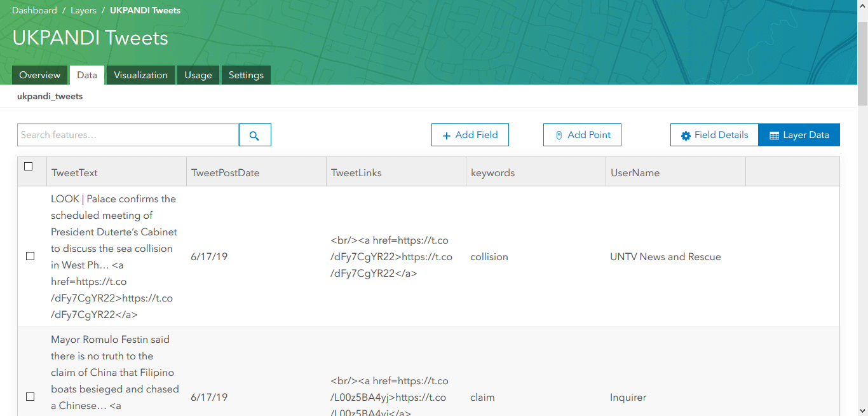Focus the Search features input
The height and width of the screenshot is (416, 868).
[128, 135]
